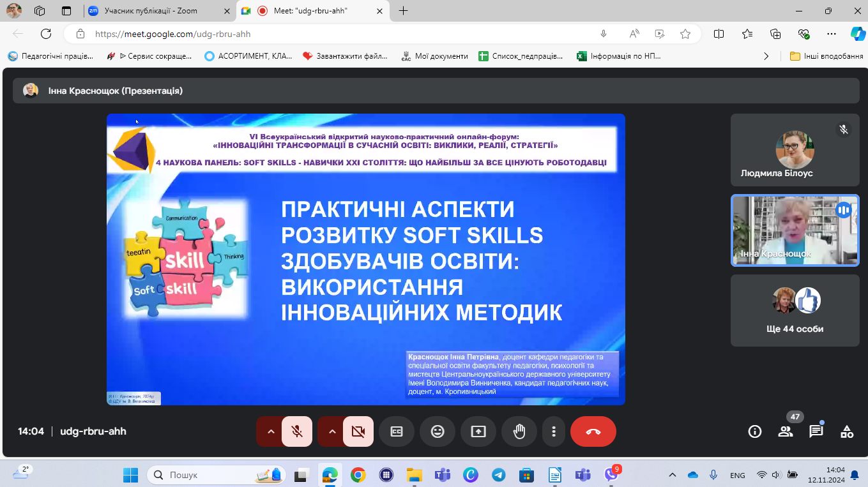Open the chat messages panel

coord(816,431)
